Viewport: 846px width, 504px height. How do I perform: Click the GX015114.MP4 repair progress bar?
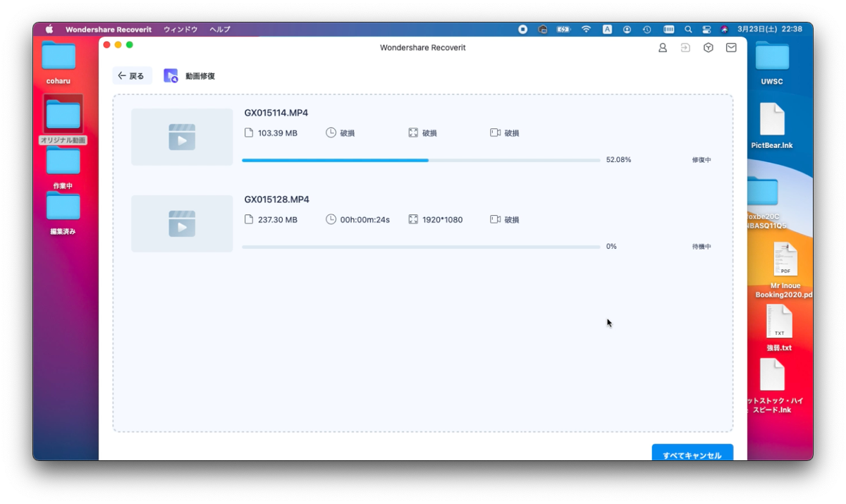pos(421,160)
